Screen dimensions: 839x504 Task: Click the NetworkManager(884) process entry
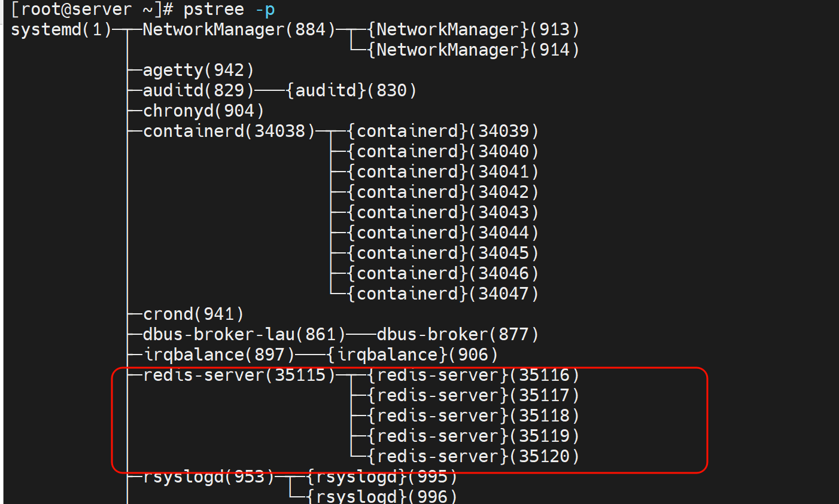tap(239, 30)
